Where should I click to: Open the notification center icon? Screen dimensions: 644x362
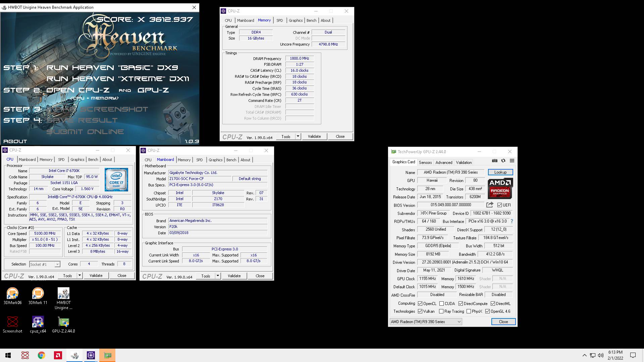click(x=633, y=355)
